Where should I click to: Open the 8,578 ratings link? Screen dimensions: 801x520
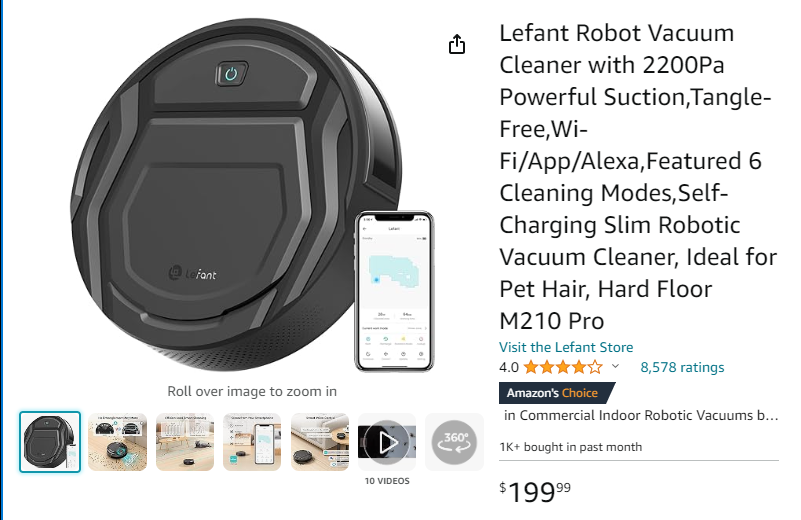coord(682,367)
